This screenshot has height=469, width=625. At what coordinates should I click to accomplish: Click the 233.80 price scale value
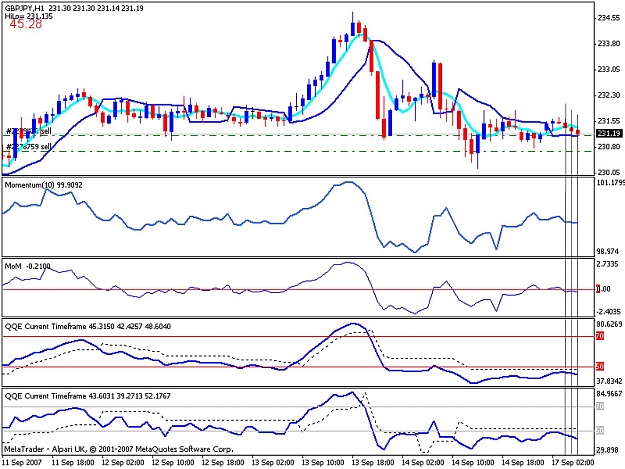click(609, 43)
